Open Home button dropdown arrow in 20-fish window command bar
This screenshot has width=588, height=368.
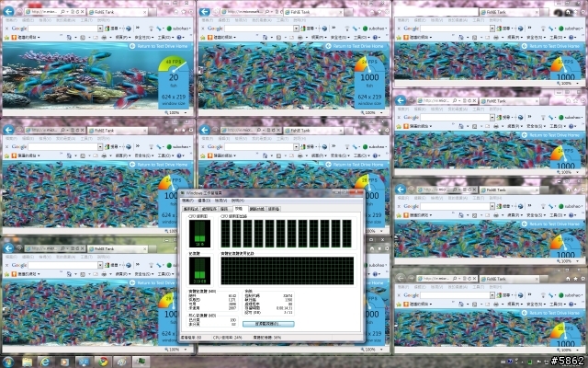tap(75, 38)
